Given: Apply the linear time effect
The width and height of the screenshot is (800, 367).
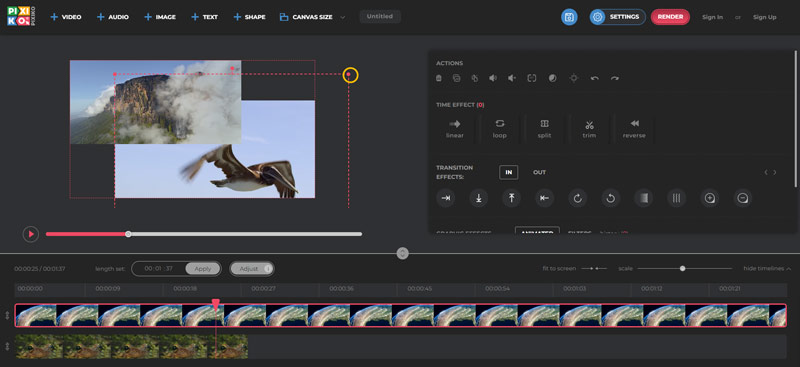Looking at the screenshot, I should [x=455, y=129].
